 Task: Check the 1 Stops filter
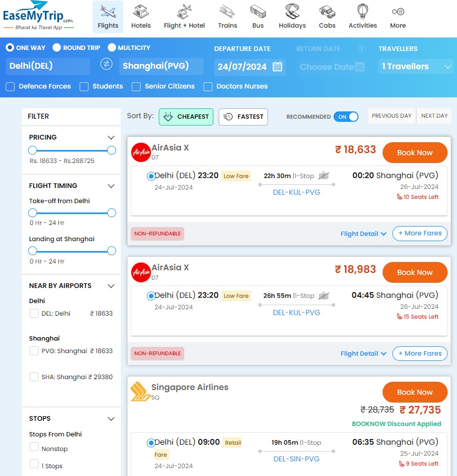[x=34, y=464]
